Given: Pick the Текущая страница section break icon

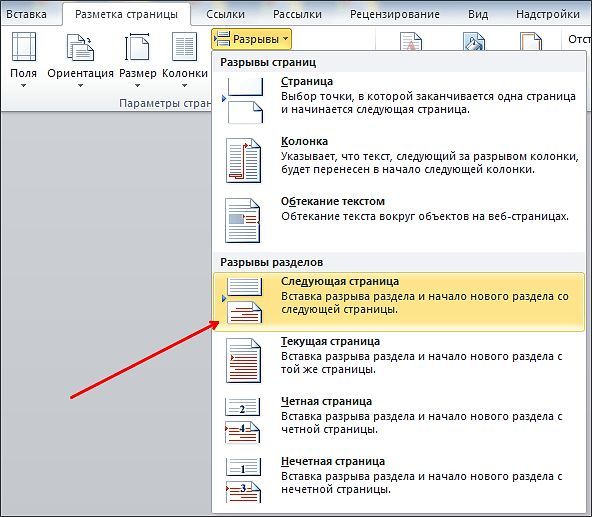Looking at the screenshot, I should [x=243, y=360].
